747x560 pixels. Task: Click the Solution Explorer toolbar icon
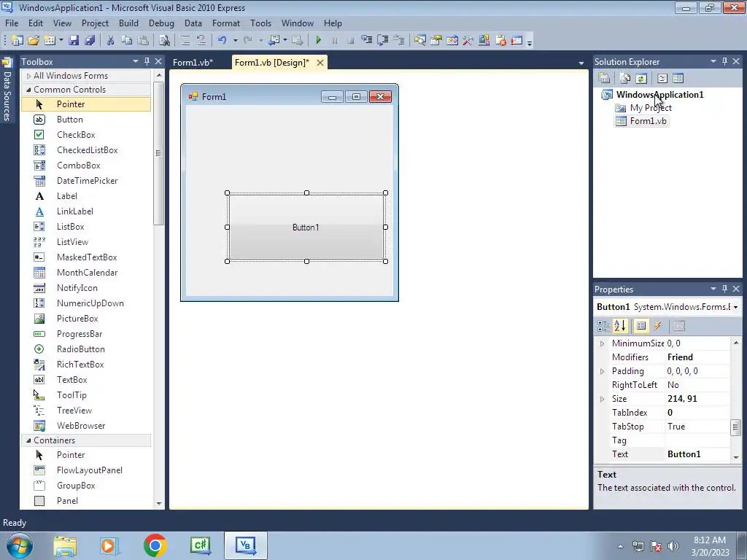click(419, 41)
